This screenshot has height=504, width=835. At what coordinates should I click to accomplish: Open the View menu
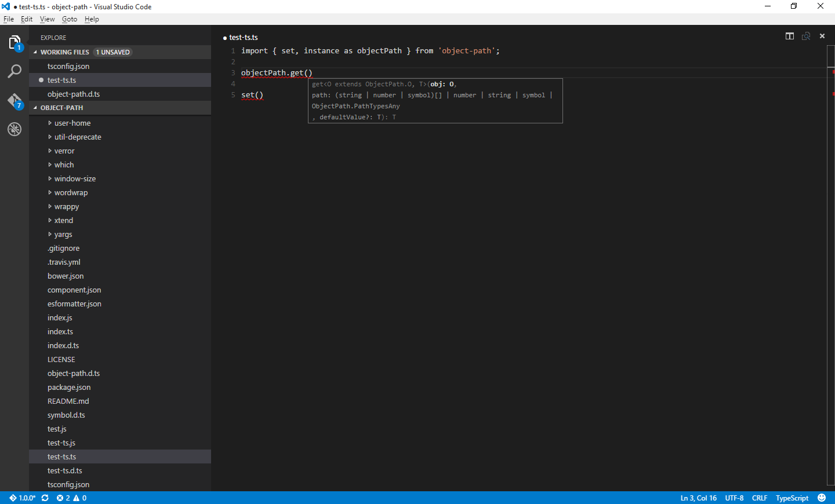tap(47, 19)
